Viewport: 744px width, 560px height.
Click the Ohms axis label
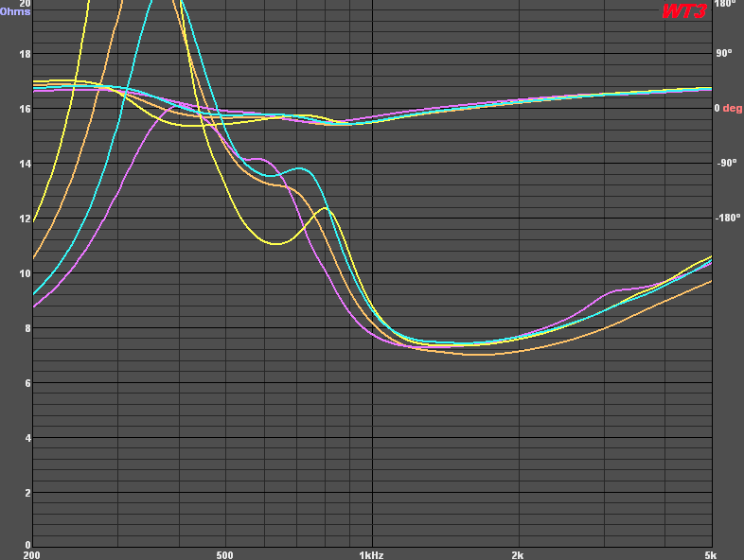[15, 11]
